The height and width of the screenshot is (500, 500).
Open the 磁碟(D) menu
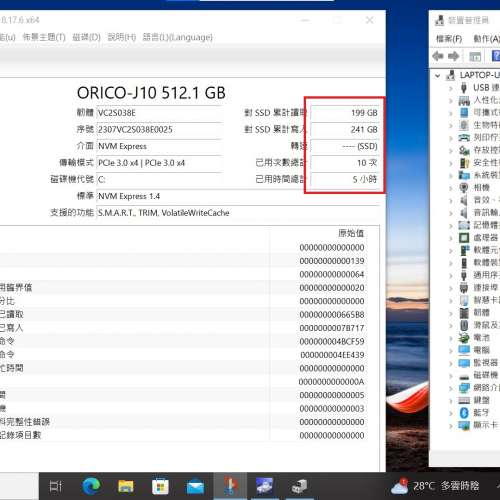pyautogui.click(x=86, y=37)
